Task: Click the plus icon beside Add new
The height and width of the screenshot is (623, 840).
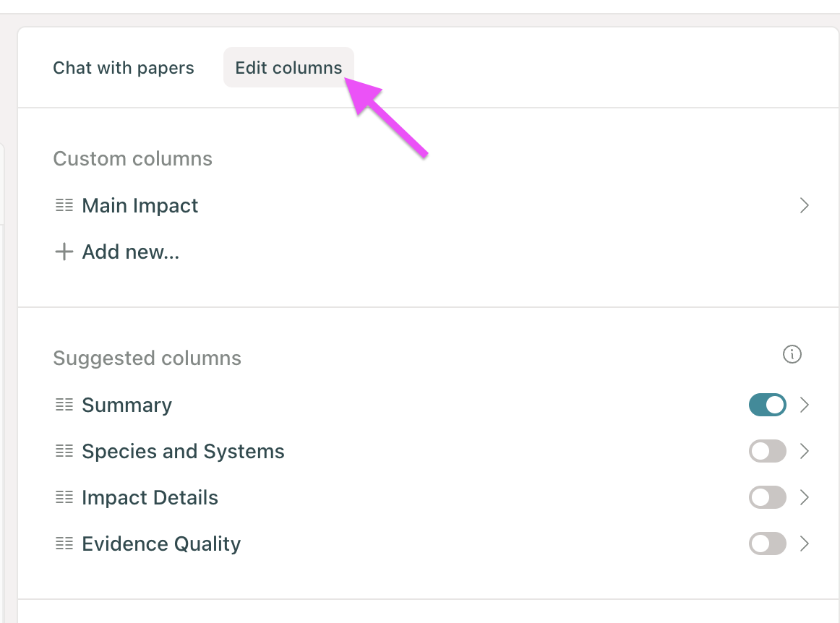Action: tap(64, 252)
